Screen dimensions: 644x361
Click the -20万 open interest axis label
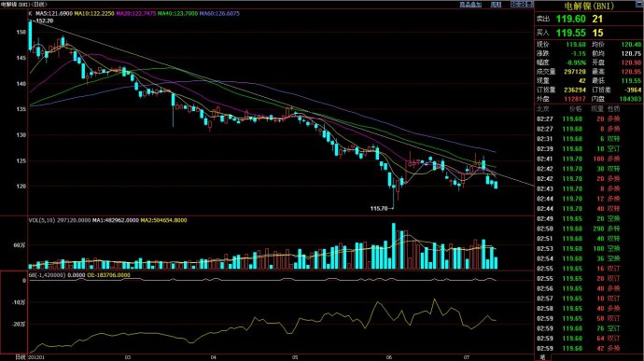point(19,324)
